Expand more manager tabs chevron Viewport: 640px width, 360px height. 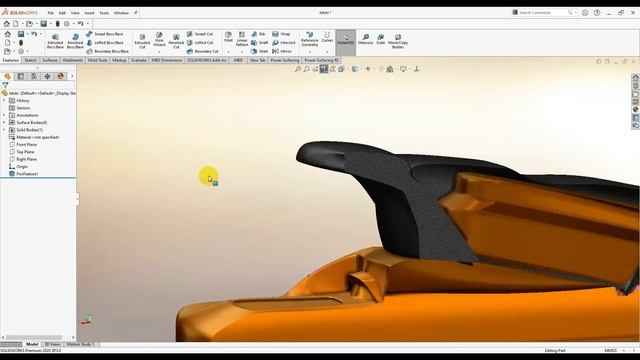(x=72, y=76)
